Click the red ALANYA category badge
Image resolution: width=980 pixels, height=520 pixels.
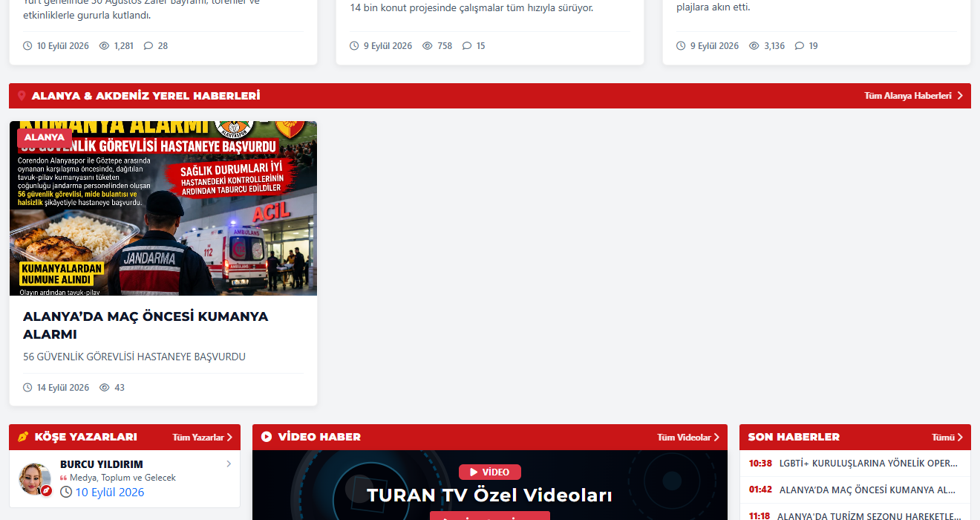[x=45, y=137]
